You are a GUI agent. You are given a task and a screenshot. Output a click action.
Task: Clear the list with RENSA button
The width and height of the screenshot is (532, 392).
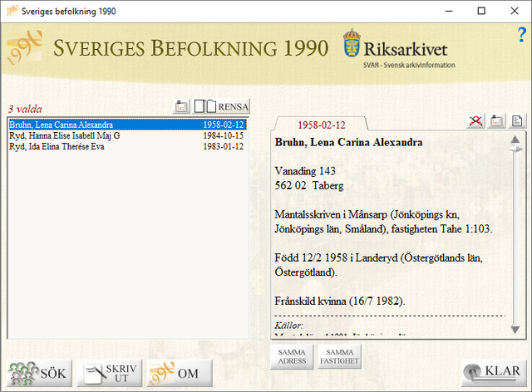point(221,106)
